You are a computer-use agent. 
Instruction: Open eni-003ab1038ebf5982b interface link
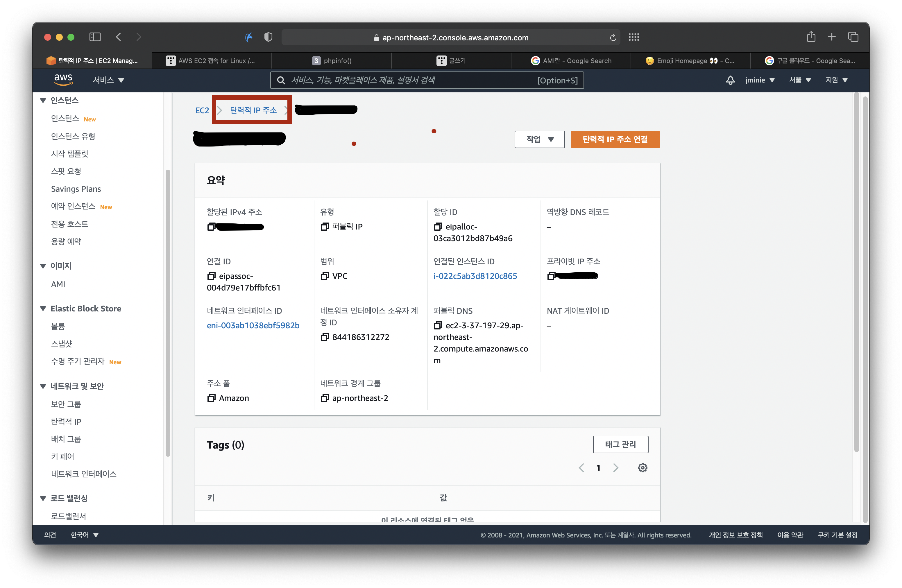[253, 325]
